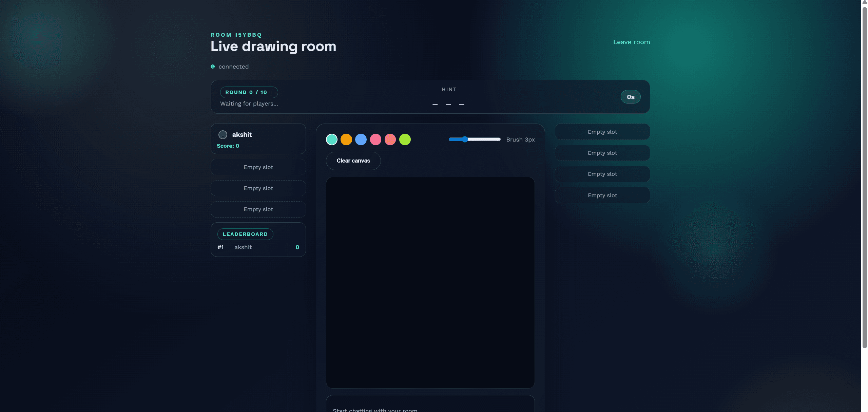This screenshot has width=868, height=412.
Task: Click the LEADERBOARD pill badge
Action: [245, 234]
